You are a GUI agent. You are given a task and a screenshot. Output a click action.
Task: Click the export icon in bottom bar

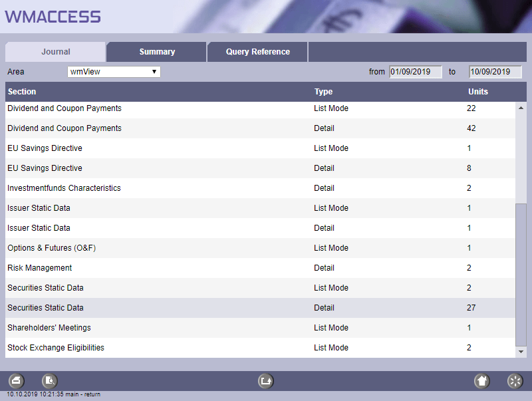[266, 381]
